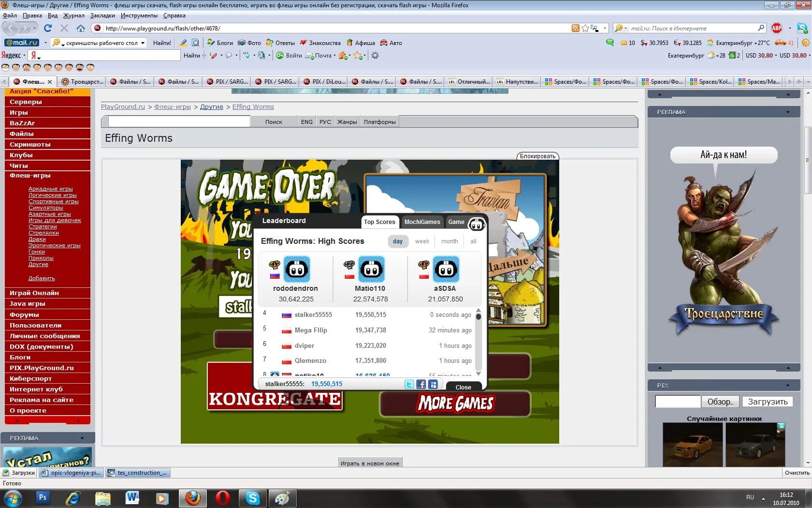Close the Leaderboard panel
This screenshot has height=508, width=812.
463,387
